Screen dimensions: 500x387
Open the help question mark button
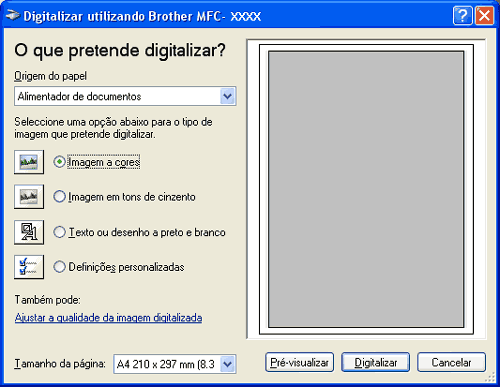pyautogui.click(x=463, y=15)
